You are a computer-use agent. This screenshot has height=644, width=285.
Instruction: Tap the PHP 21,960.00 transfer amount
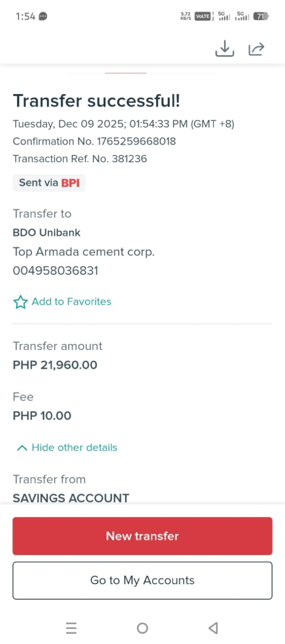click(x=55, y=365)
